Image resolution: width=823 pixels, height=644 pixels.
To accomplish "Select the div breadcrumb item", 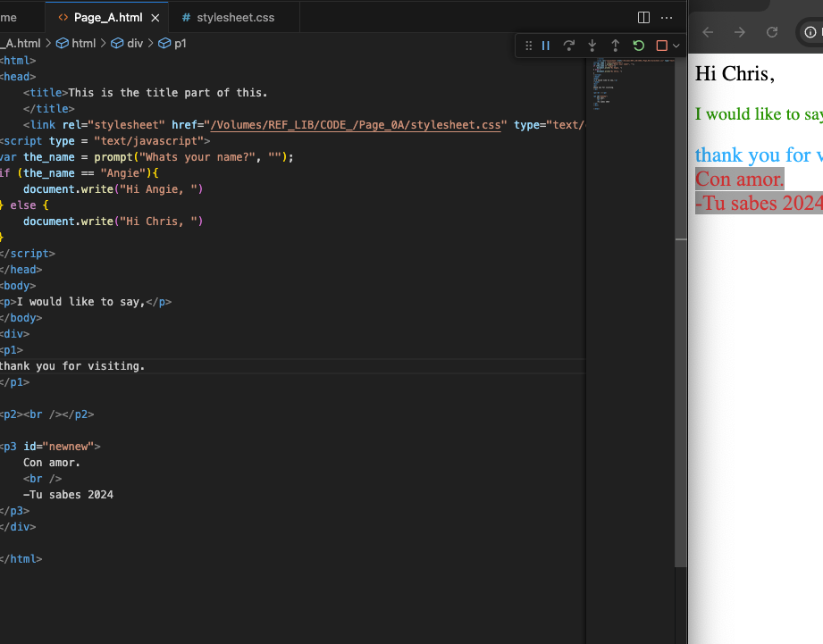I will pyautogui.click(x=135, y=44).
